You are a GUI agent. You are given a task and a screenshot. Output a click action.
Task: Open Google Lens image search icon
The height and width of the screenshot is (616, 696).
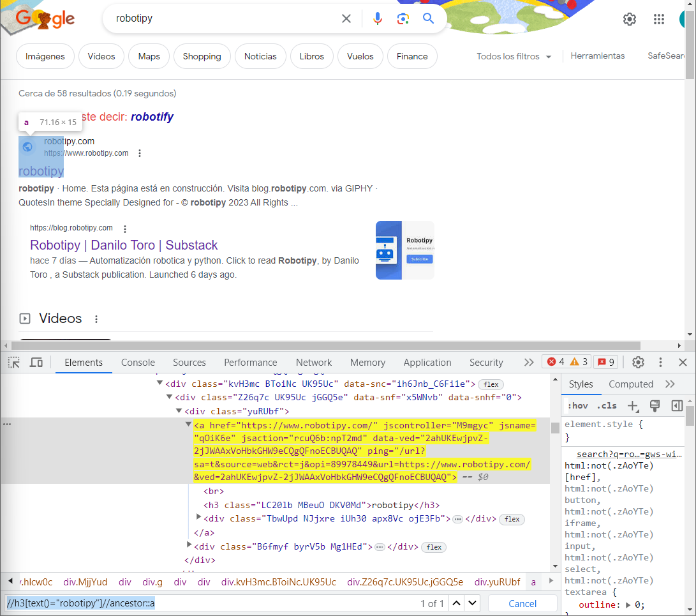[403, 19]
